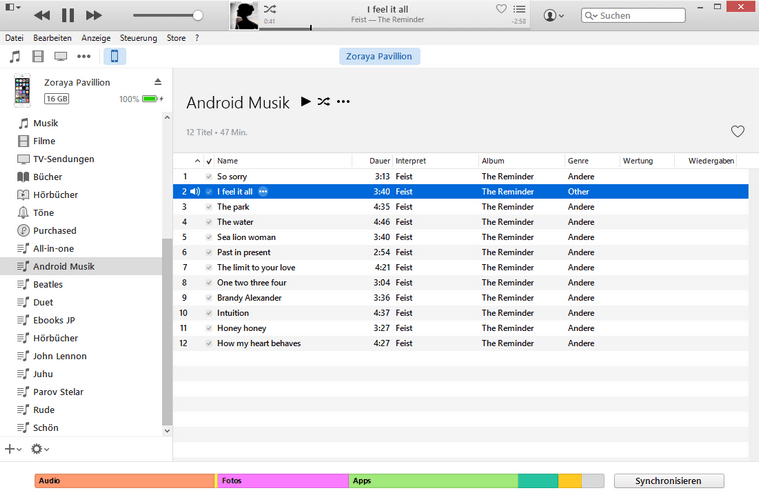Love the current song with the top heart
Viewport: 759px width, 500px height.
[501, 9]
